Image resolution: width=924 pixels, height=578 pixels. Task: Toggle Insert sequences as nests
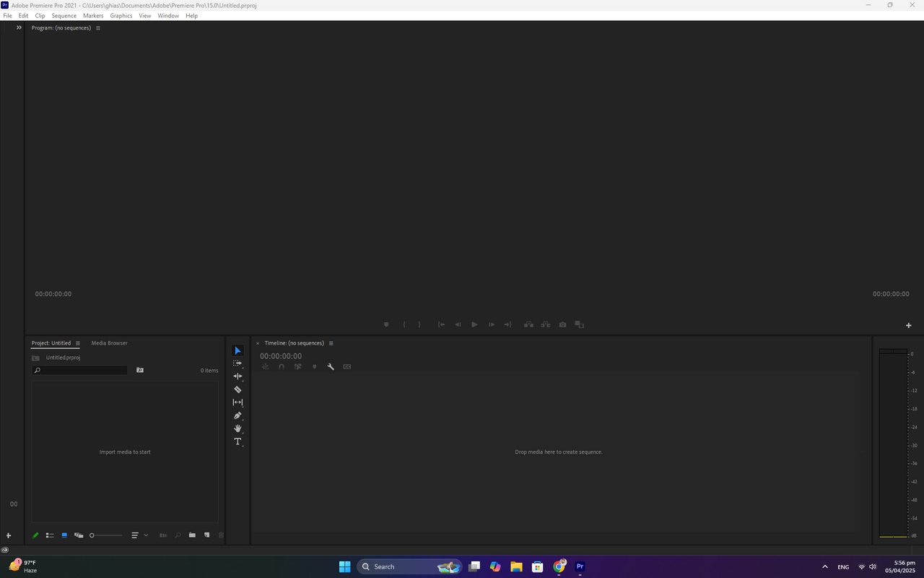pyautogui.click(x=265, y=366)
